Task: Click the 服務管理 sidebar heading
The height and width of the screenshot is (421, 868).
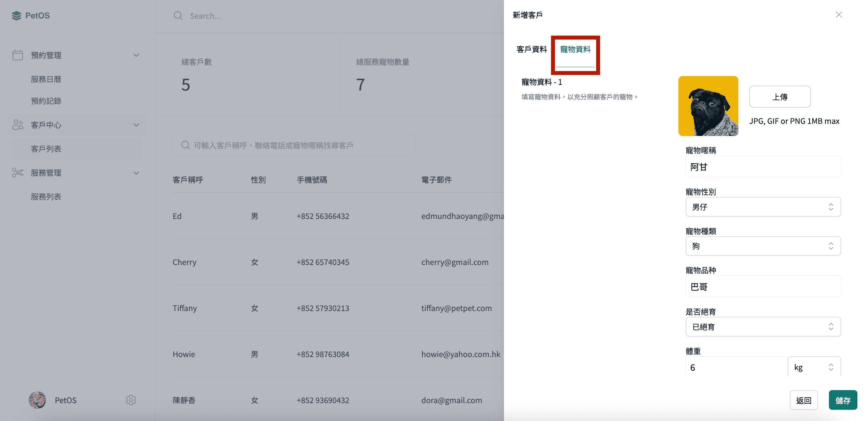Action: tap(46, 173)
